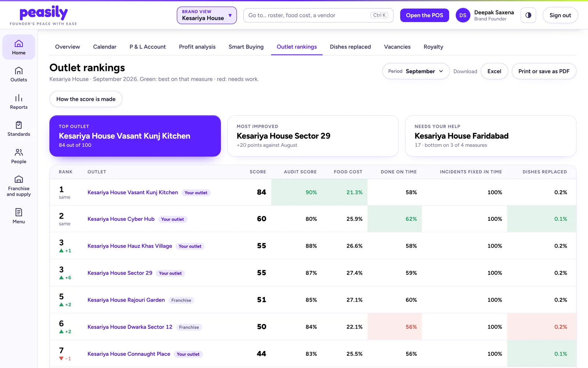Click the Food Cost column header
The height and width of the screenshot is (368, 588).
[348, 172]
